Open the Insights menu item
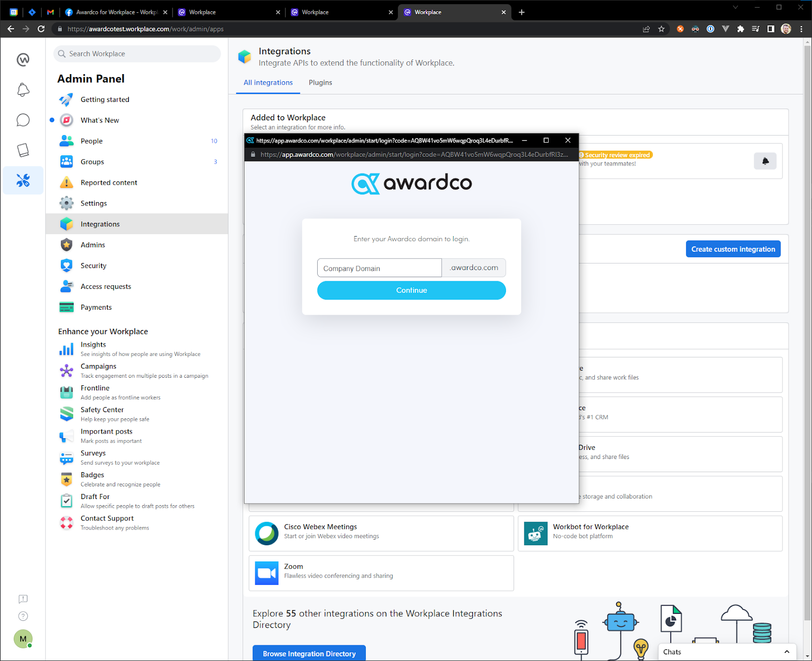812x661 pixels. pos(93,345)
